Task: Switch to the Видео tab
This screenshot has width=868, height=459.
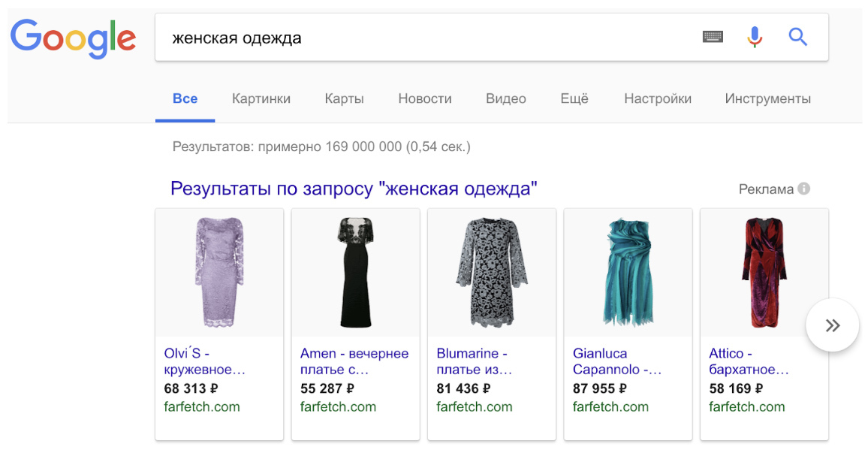Action: pos(506,98)
